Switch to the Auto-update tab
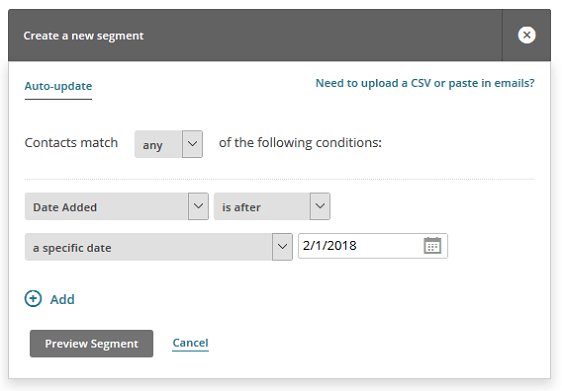The width and height of the screenshot is (562, 391). point(58,86)
